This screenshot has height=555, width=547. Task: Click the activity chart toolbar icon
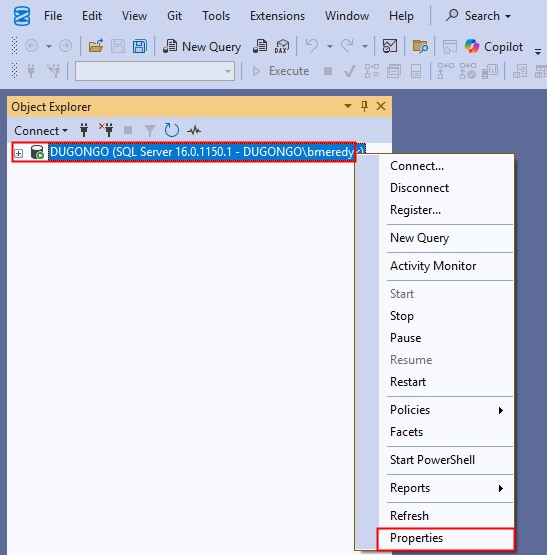click(390, 46)
